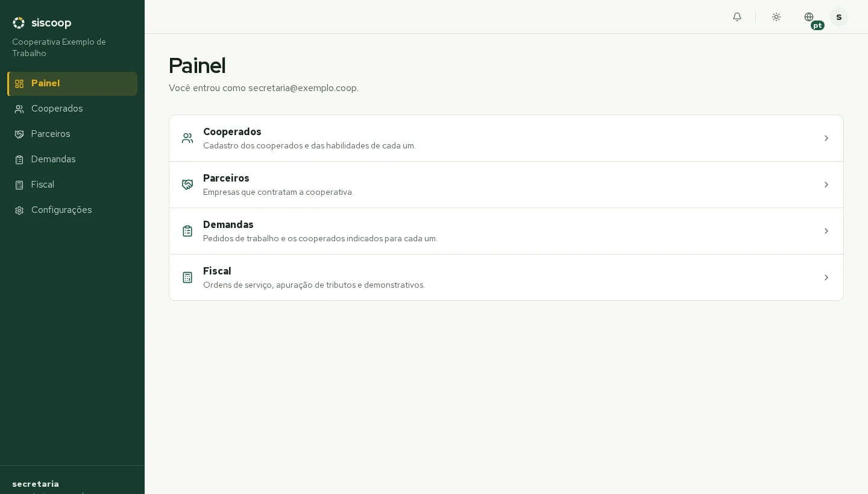Click the Parceiros card handshake icon
The image size is (868, 494).
pyautogui.click(x=187, y=185)
